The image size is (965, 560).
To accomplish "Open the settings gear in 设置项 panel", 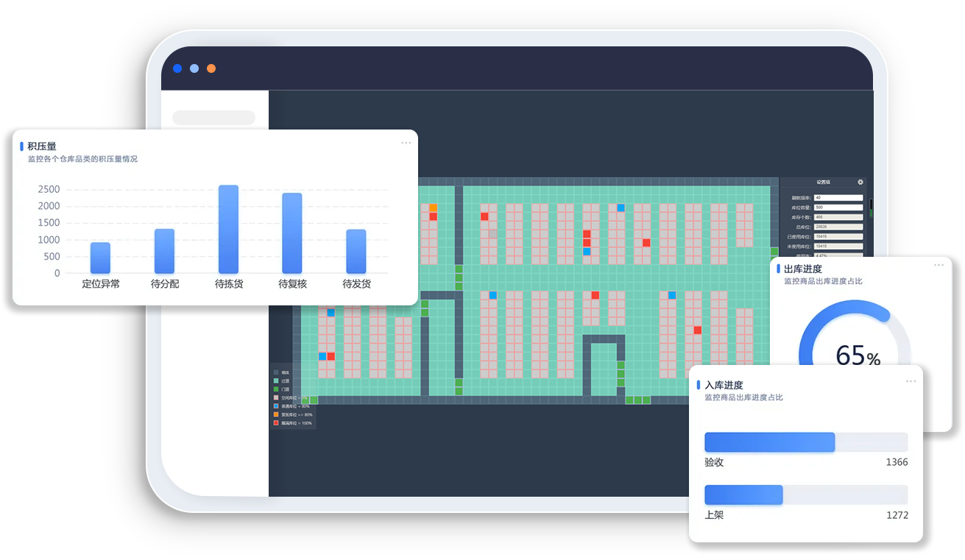I will (x=860, y=182).
